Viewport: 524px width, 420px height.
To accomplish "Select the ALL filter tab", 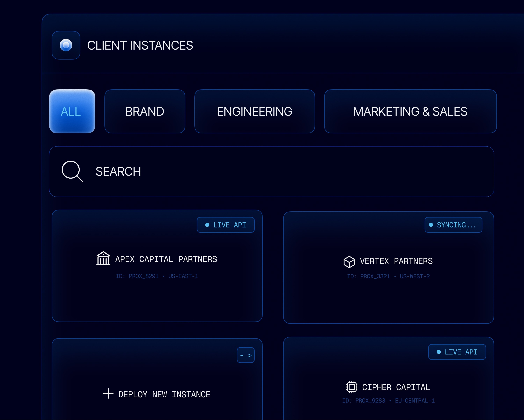I will pos(72,112).
